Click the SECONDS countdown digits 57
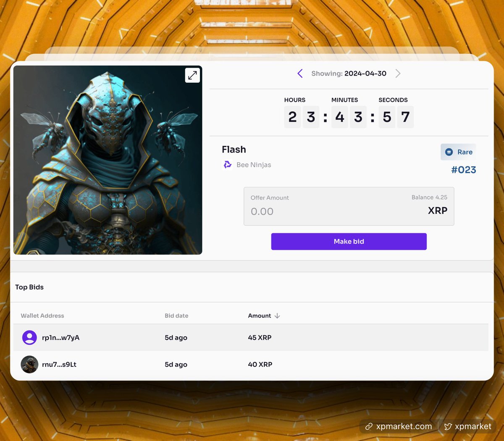Screen dimensions: 504x441 pyautogui.click(x=396, y=117)
